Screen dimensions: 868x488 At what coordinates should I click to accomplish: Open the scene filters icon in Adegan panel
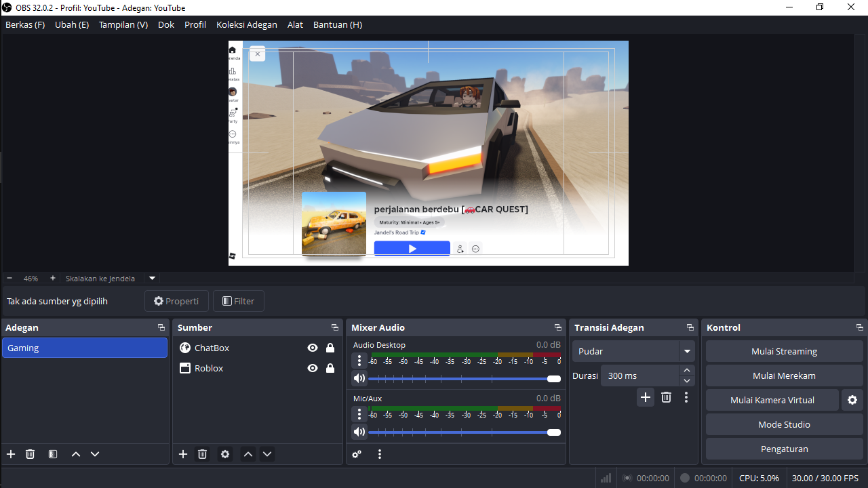pyautogui.click(x=52, y=454)
